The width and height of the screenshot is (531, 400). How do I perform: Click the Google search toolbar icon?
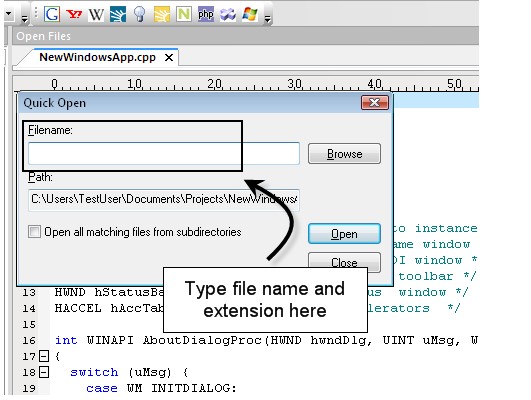(x=52, y=14)
